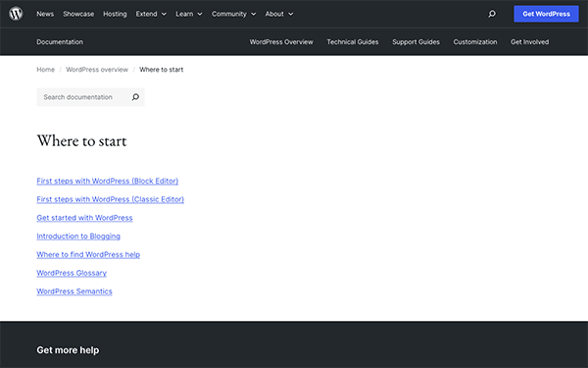
Task: Click the Home breadcrumb link
Action: tap(45, 70)
